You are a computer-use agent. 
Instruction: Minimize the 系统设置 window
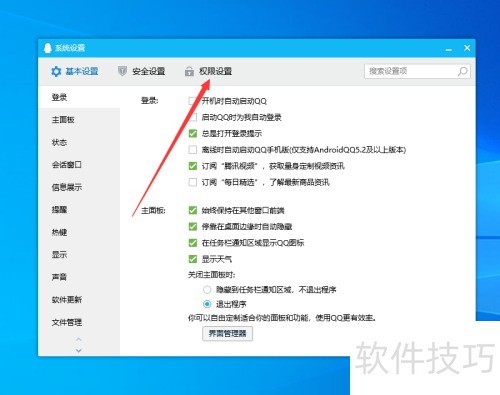pyautogui.click(x=449, y=49)
